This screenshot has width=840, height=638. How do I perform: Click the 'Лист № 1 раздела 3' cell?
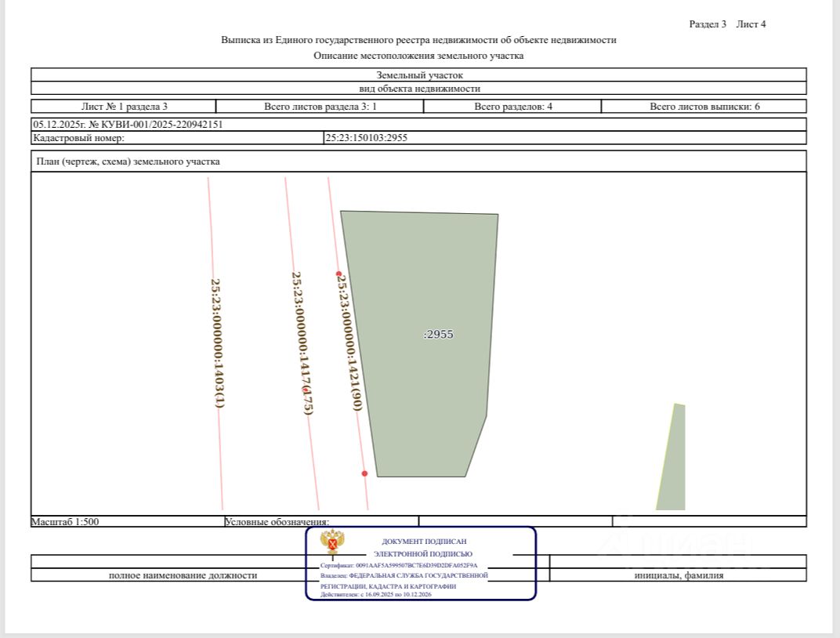(x=124, y=106)
